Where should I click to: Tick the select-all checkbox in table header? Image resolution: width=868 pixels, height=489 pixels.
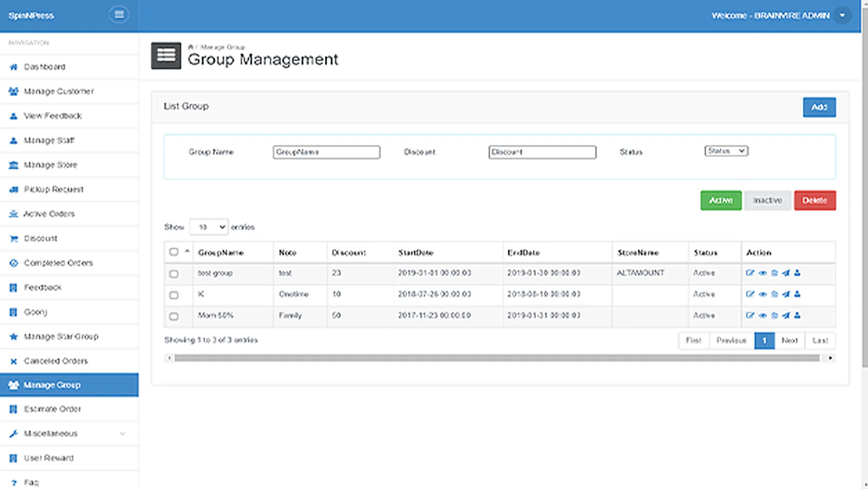coord(174,252)
